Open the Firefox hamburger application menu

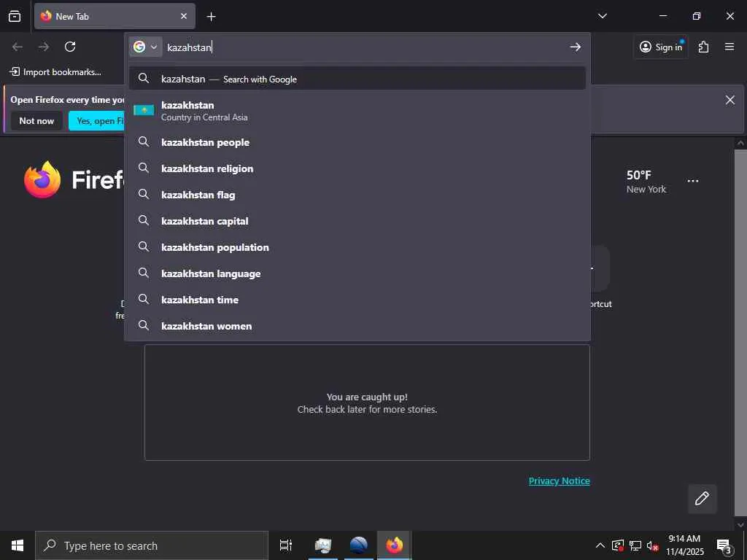pyautogui.click(x=729, y=47)
